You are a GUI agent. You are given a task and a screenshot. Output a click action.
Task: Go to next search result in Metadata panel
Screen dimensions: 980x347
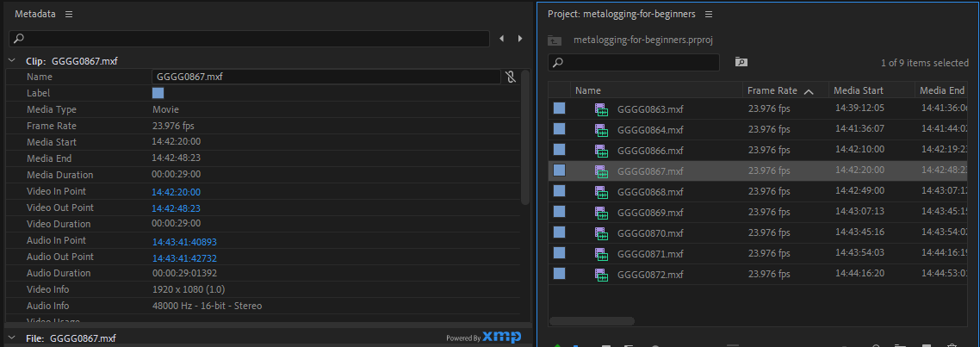[x=520, y=39]
